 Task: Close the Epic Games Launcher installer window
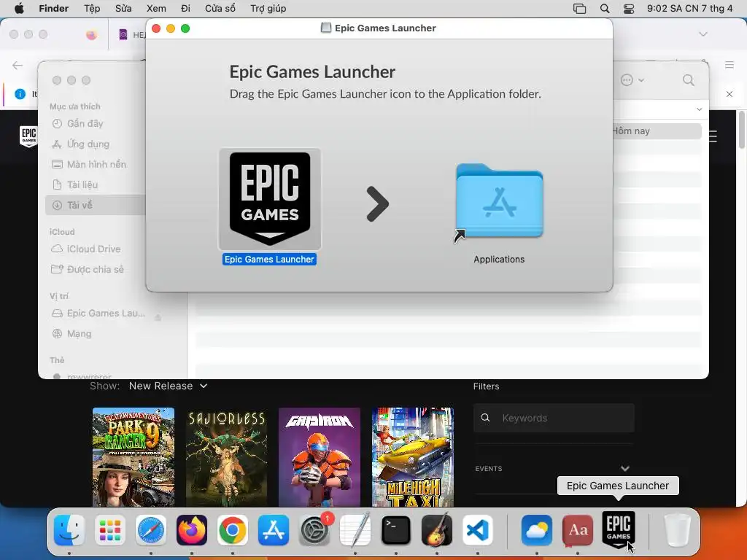(x=156, y=28)
